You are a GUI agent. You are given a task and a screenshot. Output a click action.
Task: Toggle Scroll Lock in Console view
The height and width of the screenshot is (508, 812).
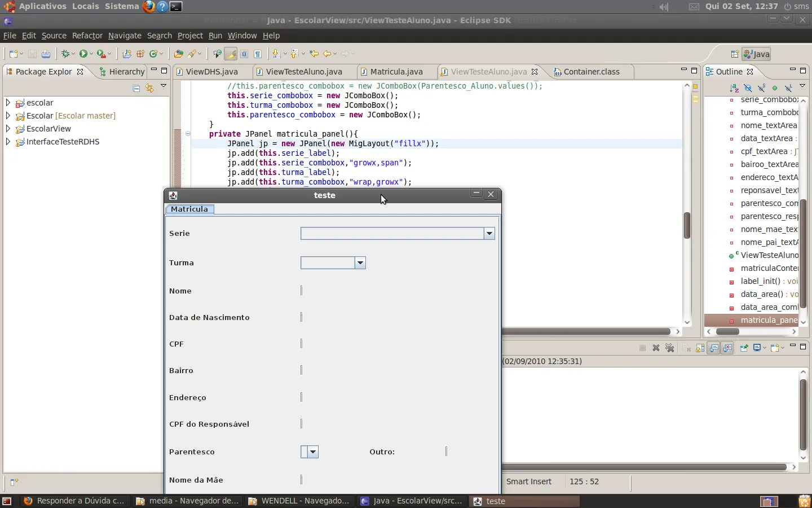(x=700, y=348)
